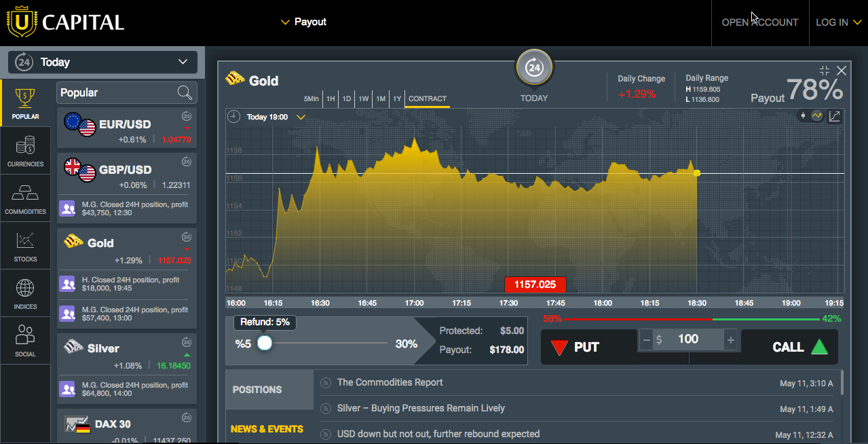Expand the Today expiry dropdown in sidebar

click(102, 62)
